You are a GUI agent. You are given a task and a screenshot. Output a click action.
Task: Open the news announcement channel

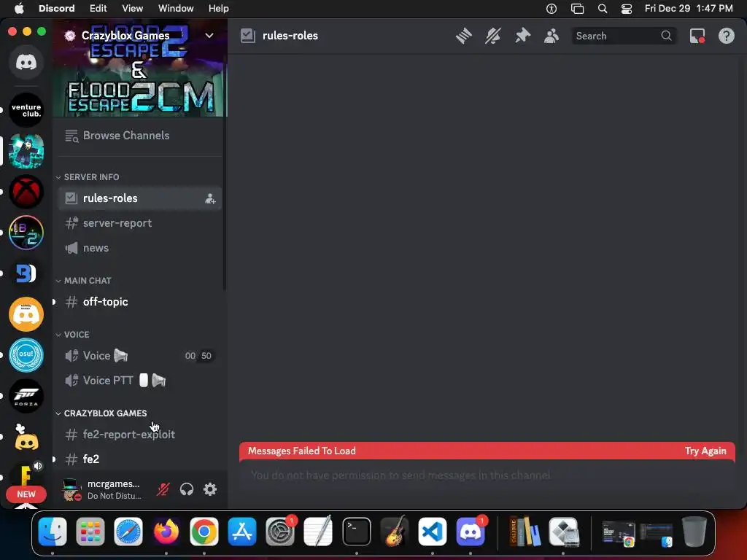tap(139, 248)
